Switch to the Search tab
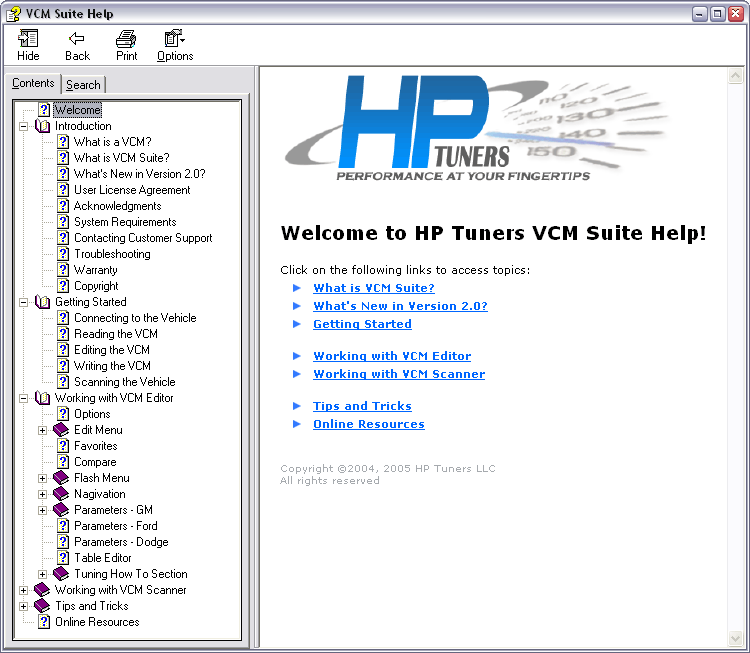 tap(83, 85)
